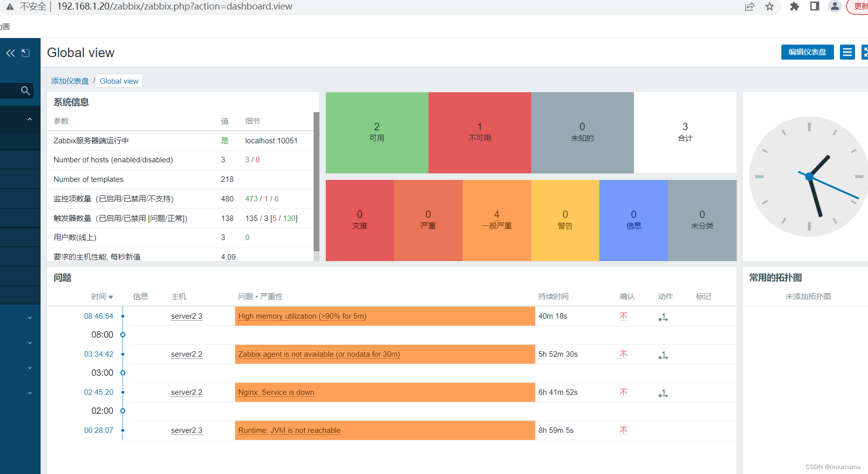This screenshot has width=868, height=474.
Task: Collapse the sidebar with double-arrow icon
Action: pos(11,53)
